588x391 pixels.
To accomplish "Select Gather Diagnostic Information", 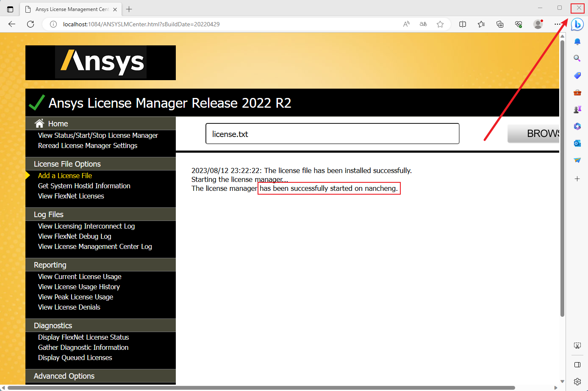I will click(x=83, y=347).
